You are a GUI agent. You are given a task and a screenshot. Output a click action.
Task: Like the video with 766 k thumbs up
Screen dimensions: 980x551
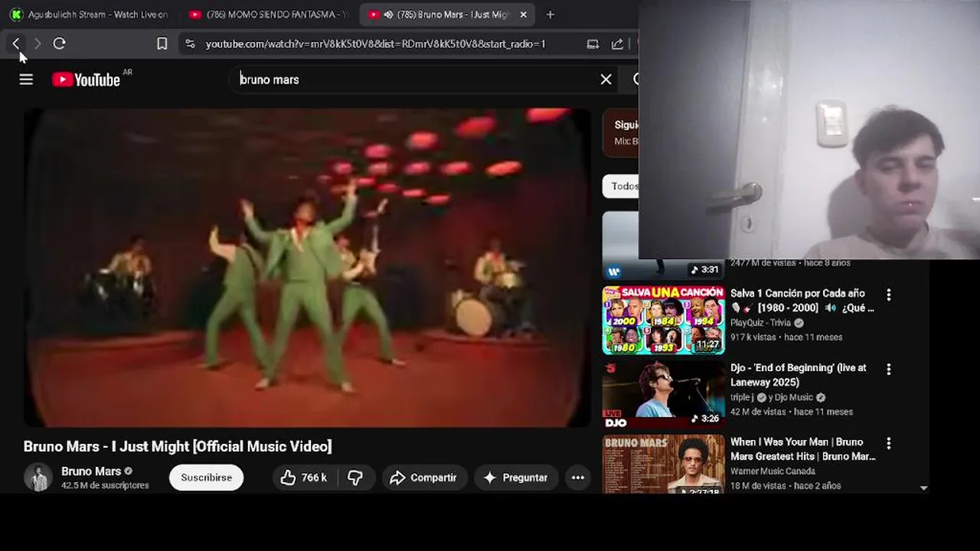tap(304, 478)
